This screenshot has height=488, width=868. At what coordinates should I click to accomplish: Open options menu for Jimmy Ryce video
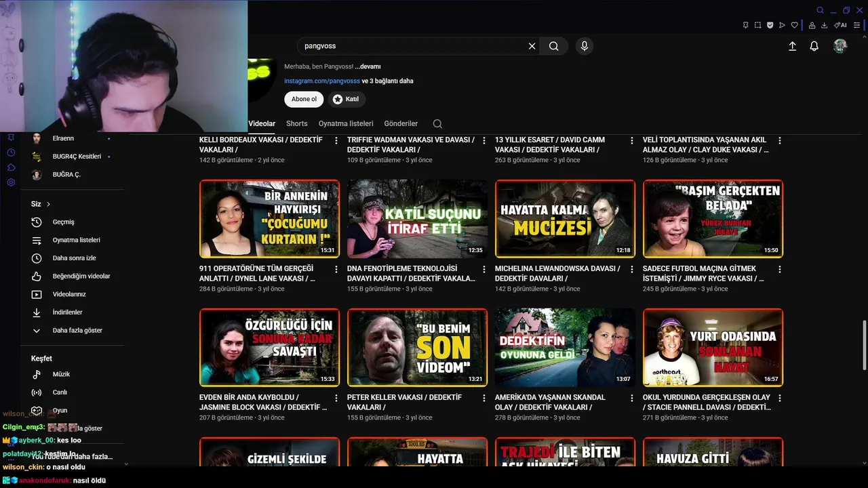pos(780,269)
